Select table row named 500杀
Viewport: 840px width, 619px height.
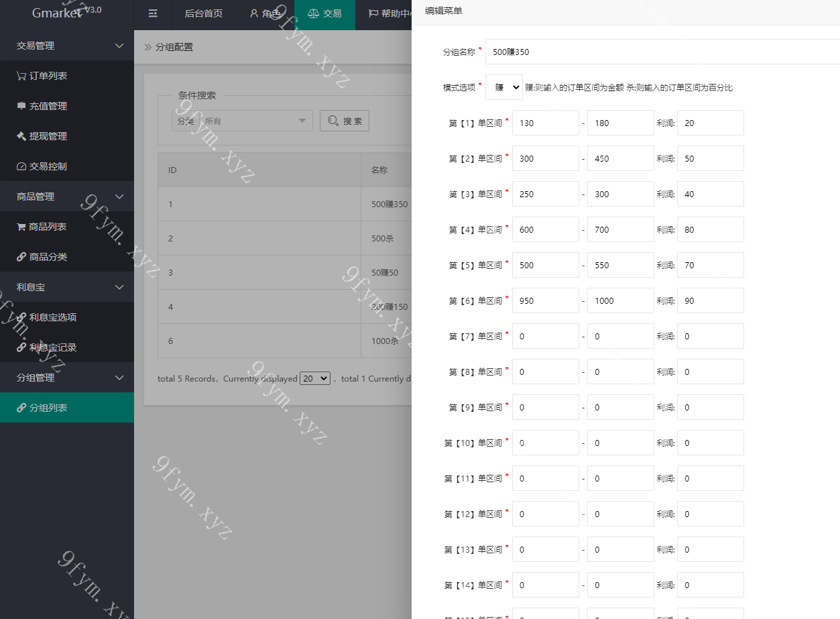click(x=285, y=238)
